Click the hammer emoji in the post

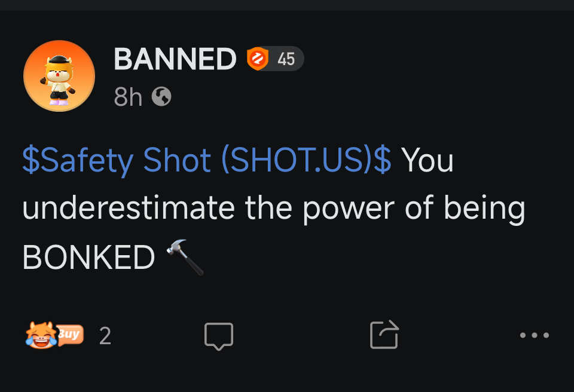pos(185,257)
